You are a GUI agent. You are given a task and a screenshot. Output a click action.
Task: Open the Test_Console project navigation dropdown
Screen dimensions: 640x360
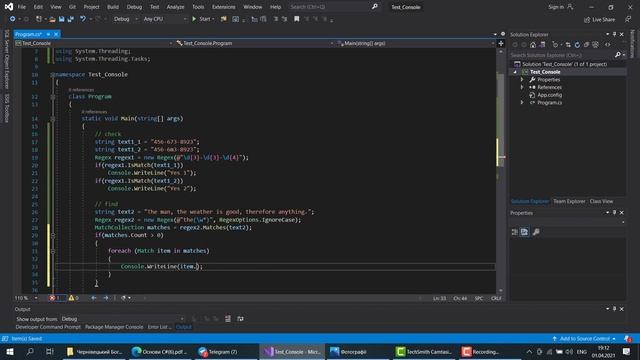(93, 43)
